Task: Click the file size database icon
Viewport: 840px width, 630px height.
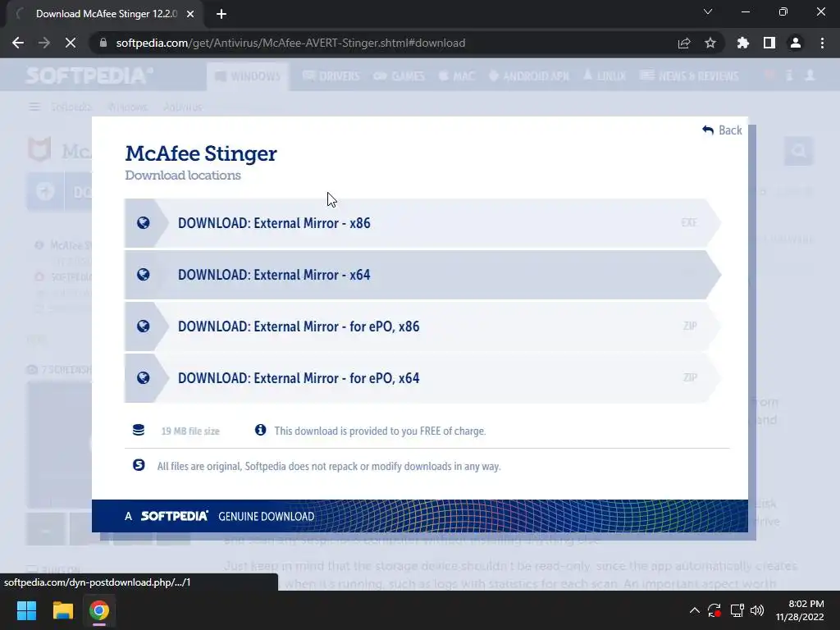Action: pyautogui.click(x=138, y=430)
